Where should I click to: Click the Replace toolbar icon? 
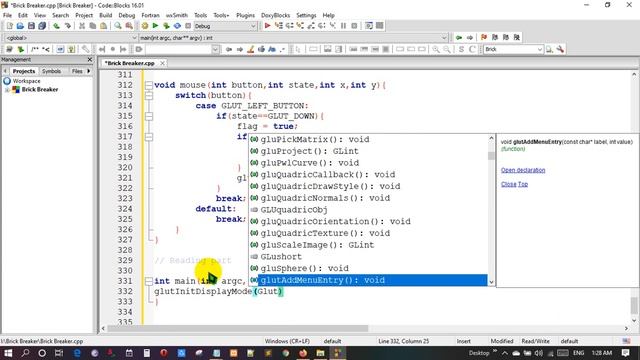coord(129,26)
